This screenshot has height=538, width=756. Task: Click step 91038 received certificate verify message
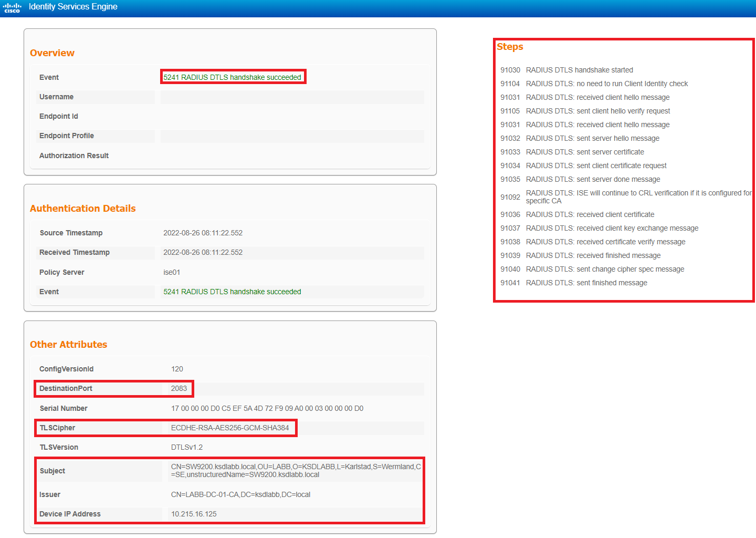coord(593,242)
